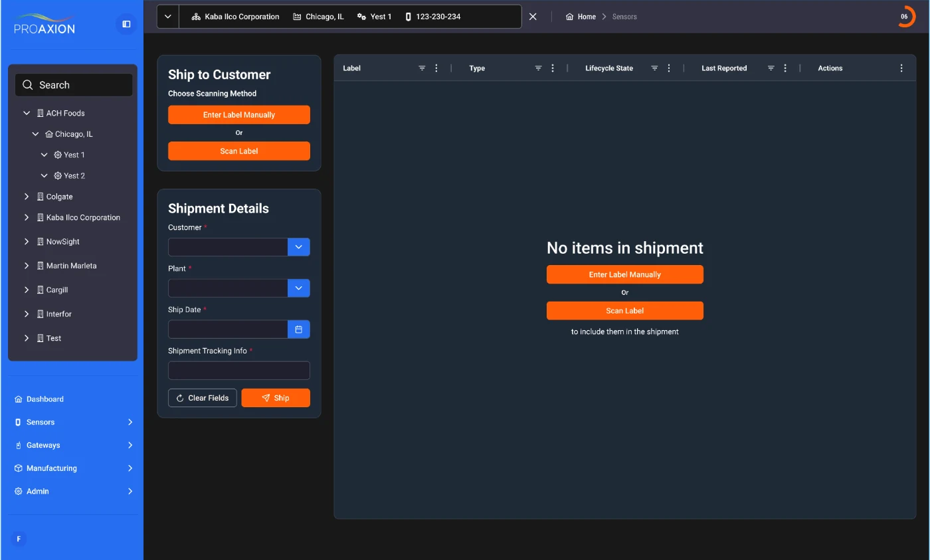Screen dimensions: 930x560
Task: Open the user avatar F
Action: coord(19,539)
